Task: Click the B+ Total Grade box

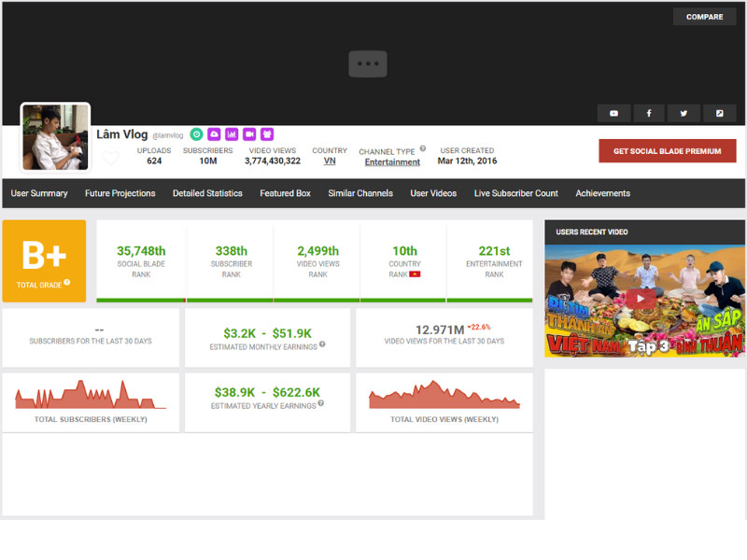Action: click(x=44, y=261)
